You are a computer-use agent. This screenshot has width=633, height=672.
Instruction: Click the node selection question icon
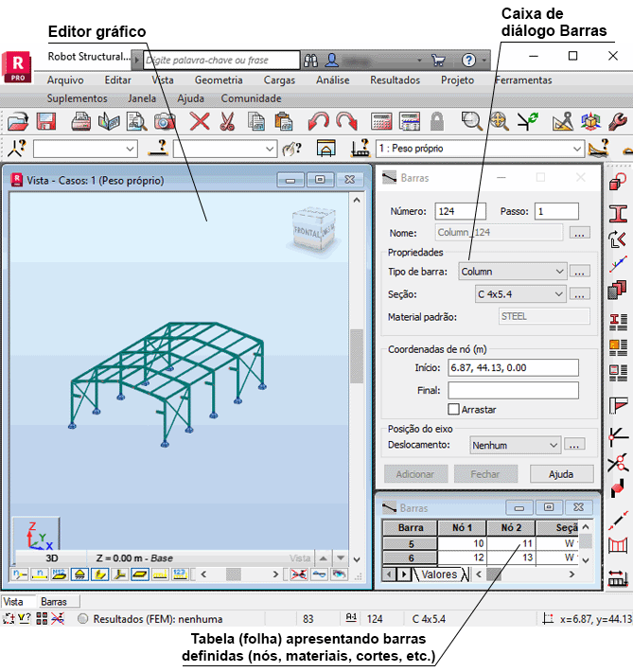point(17,149)
